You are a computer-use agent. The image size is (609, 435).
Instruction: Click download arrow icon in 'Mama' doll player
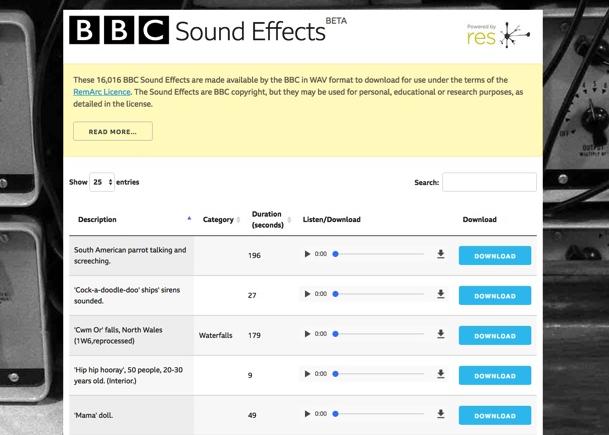coord(440,414)
